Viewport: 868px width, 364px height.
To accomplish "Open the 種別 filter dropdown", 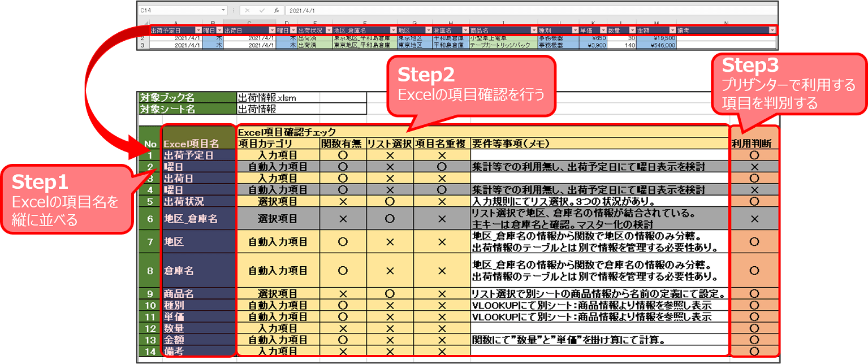I will (574, 29).
